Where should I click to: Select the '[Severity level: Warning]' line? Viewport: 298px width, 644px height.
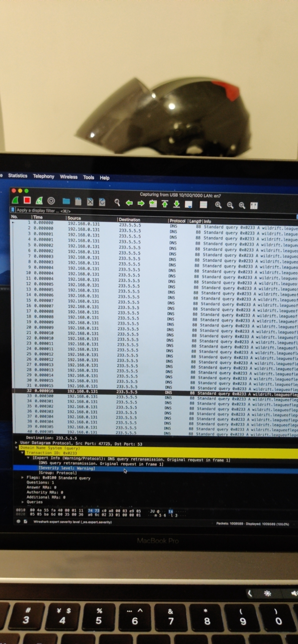(x=67, y=468)
